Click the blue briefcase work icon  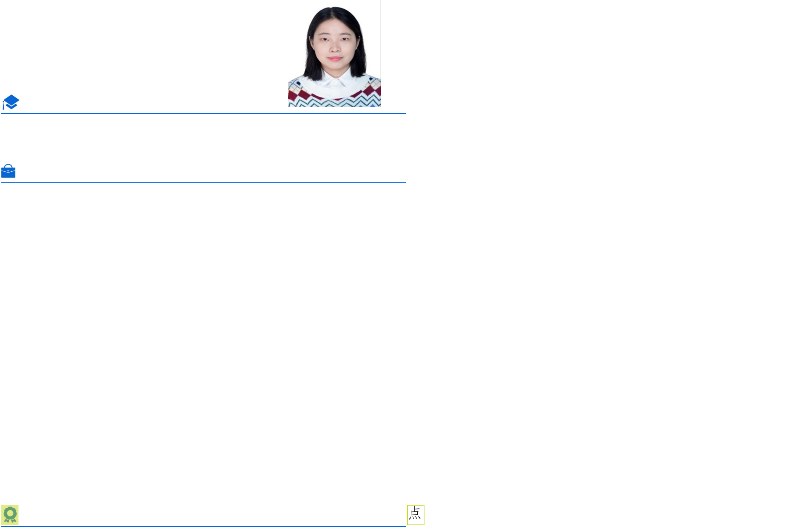(8, 171)
